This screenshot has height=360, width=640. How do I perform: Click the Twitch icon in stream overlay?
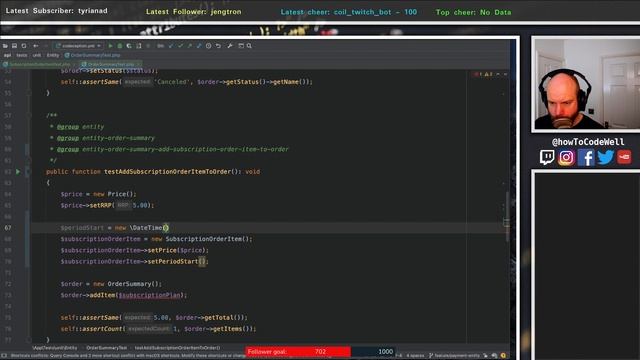click(x=547, y=157)
